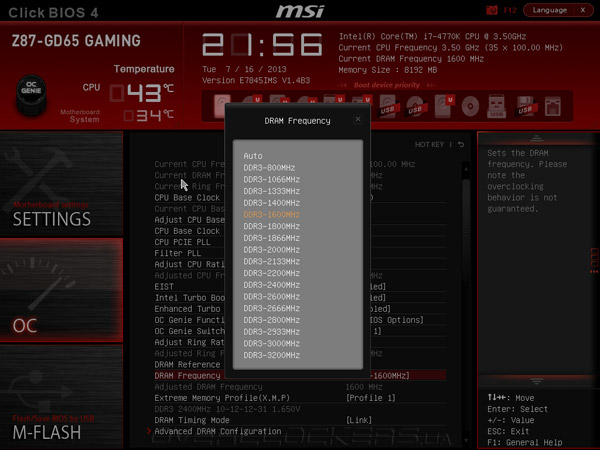The height and width of the screenshot is (450, 600).
Task: Choose DDR3-2133MHz option
Action: point(271,261)
